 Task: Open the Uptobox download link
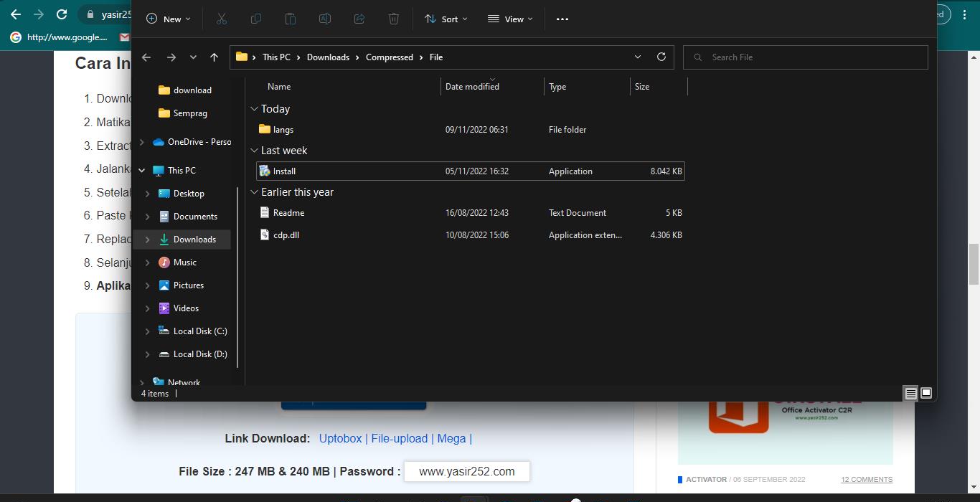click(x=340, y=438)
